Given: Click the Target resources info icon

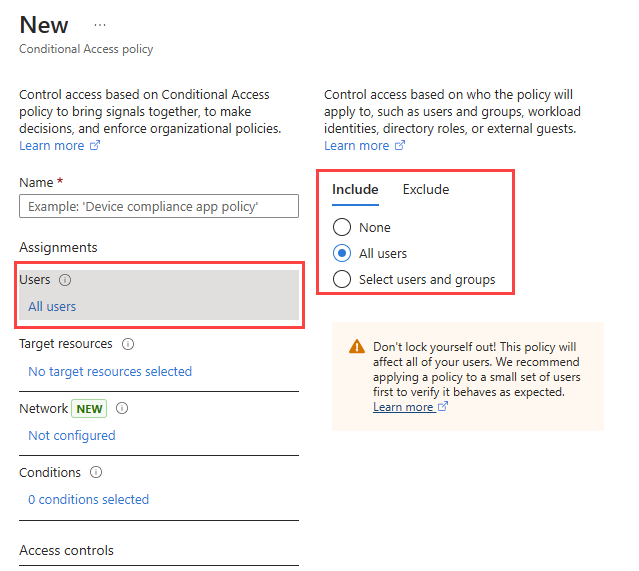Looking at the screenshot, I should (x=128, y=344).
